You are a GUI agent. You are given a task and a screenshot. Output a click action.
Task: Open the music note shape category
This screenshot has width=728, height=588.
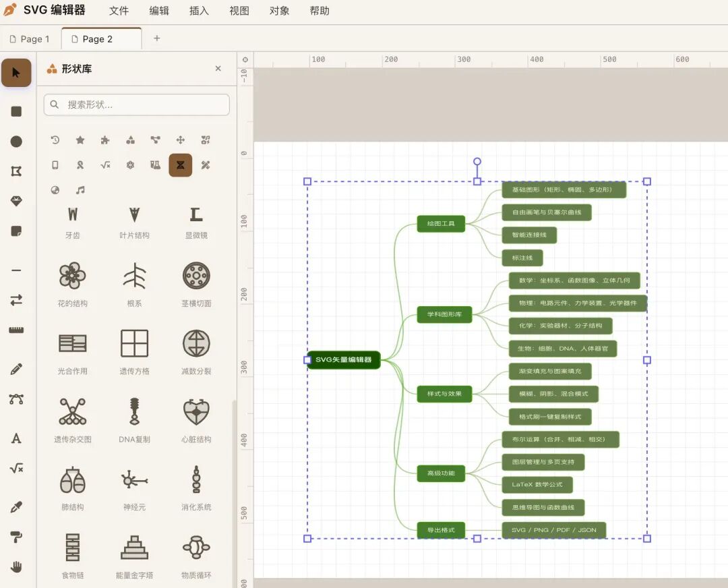[x=80, y=190]
